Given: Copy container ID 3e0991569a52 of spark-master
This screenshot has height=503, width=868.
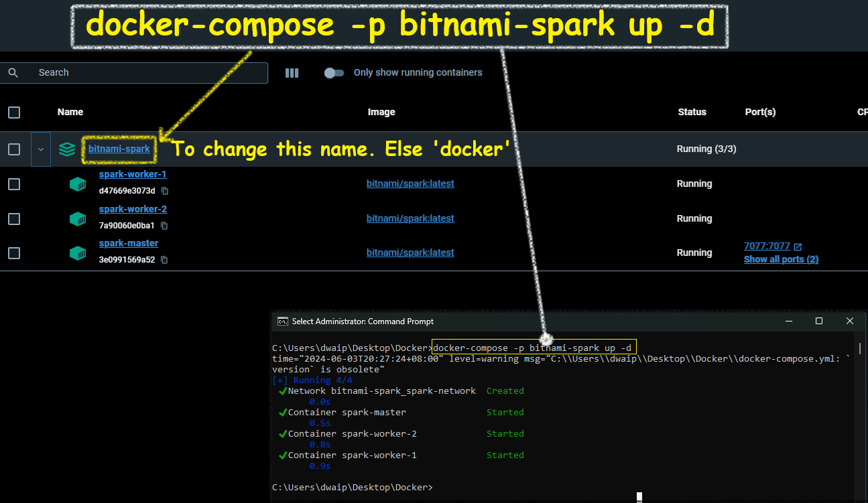Looking at the screenshot, I should point(165,260).
